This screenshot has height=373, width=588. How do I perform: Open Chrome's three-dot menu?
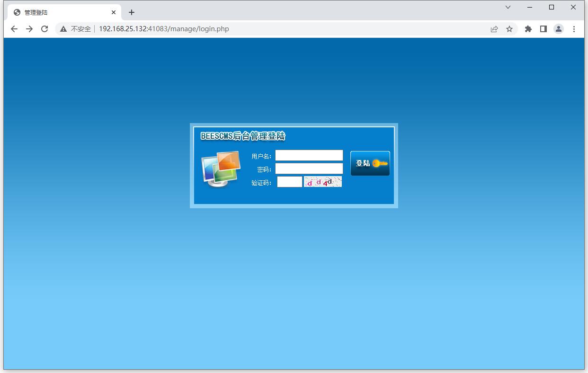[574, 29]
